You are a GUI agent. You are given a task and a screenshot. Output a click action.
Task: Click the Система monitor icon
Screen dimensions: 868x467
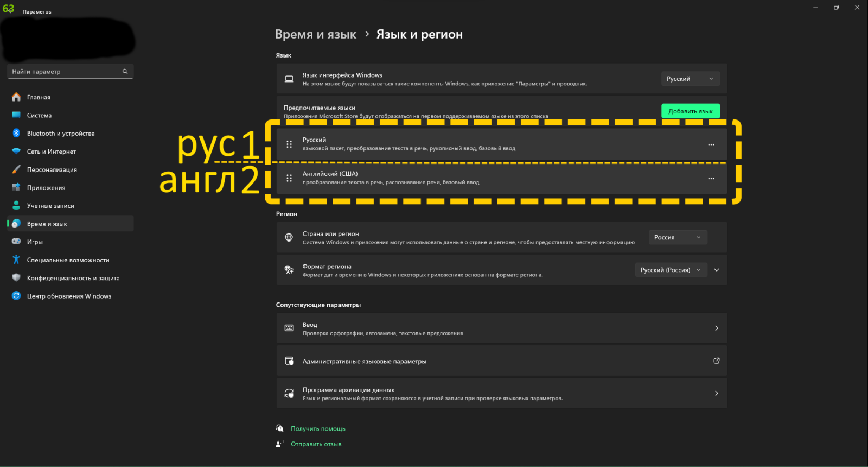click(16, 115)
